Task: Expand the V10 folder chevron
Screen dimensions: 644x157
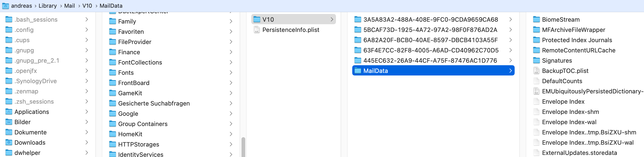Action: coord(332,20)
